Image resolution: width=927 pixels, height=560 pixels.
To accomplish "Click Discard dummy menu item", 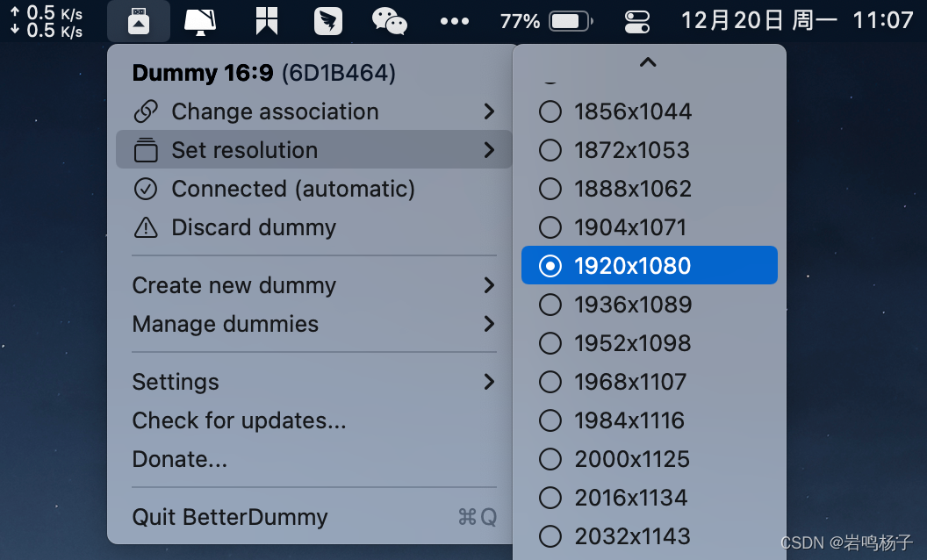I will 314,227.
